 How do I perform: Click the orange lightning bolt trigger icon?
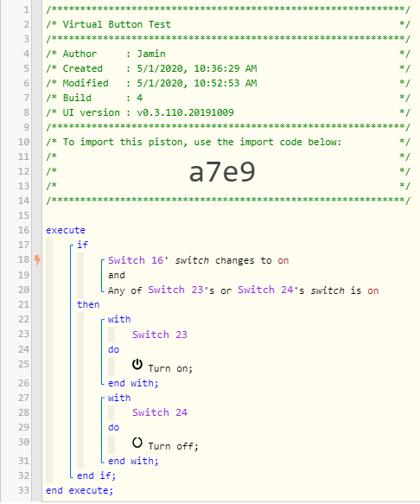(37, 260)
